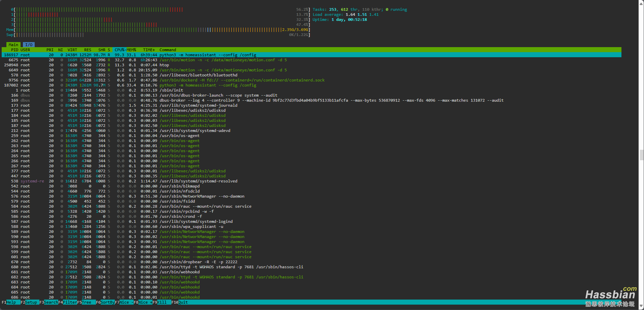This screenshot has width=644, height=310.
Task: Select the htop process row PID 250948
Action: pyautogui.click(x=311, y=65)
